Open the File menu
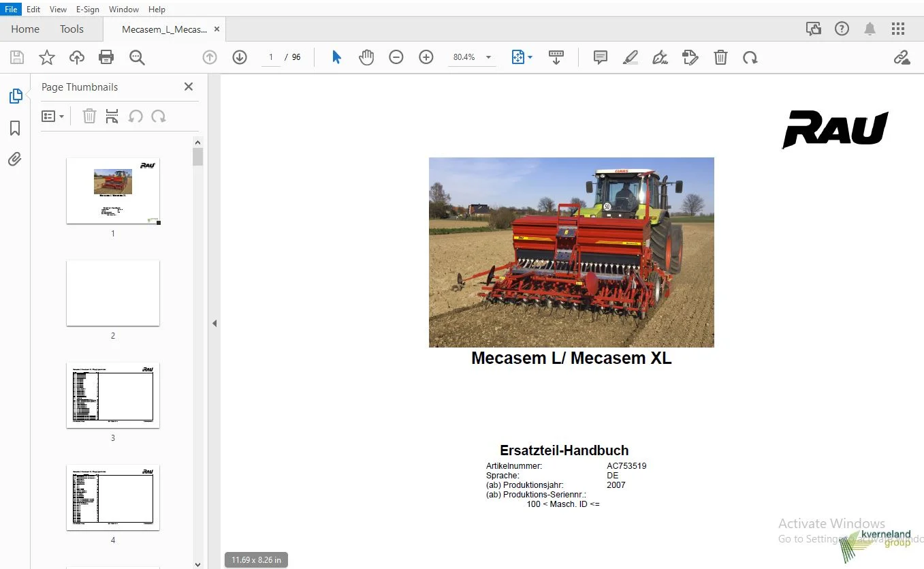The width and height of the screenshot is (924, 569). tap(12, 10)
